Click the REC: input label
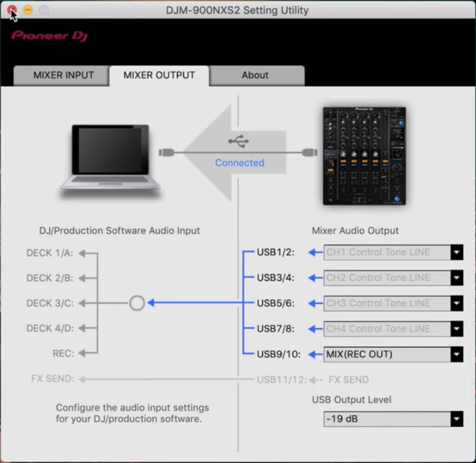 [x=63, y=353]
